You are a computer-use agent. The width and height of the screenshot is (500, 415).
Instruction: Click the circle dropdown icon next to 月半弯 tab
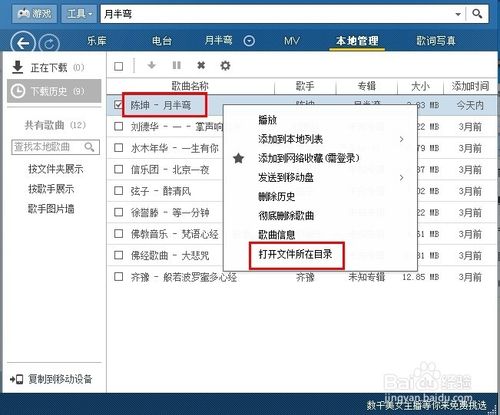[249, 41]
